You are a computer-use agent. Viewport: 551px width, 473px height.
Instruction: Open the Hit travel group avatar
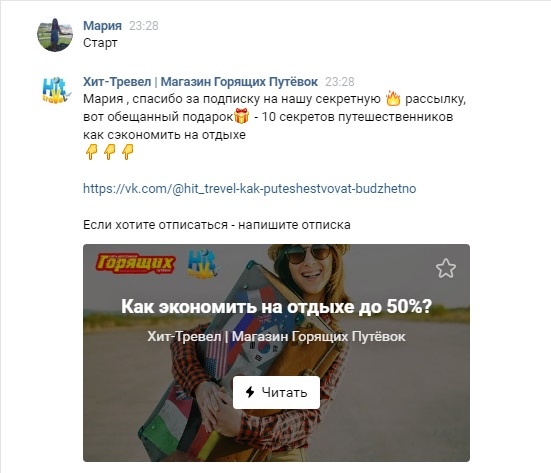click(56, 90)
